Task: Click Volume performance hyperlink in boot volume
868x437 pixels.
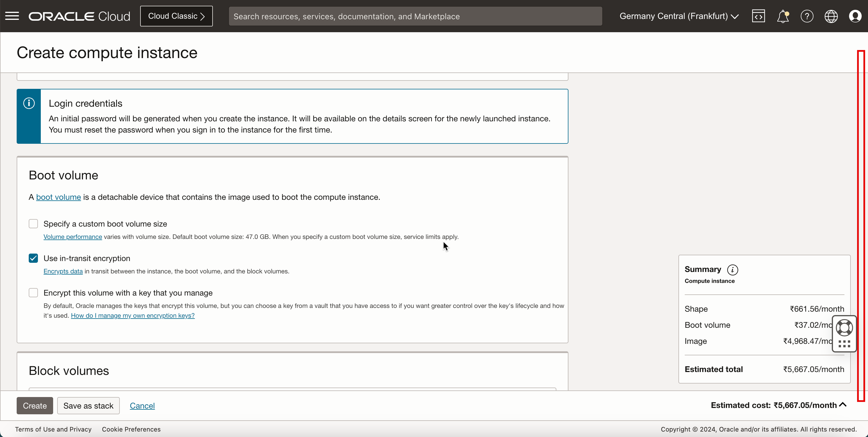Action: (72, 236)
